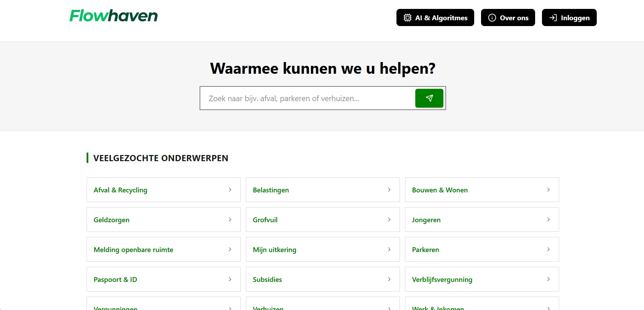This screenshot has width=644, height=310.
Task: Click the Inloggen button
Action: pos(569,17)
